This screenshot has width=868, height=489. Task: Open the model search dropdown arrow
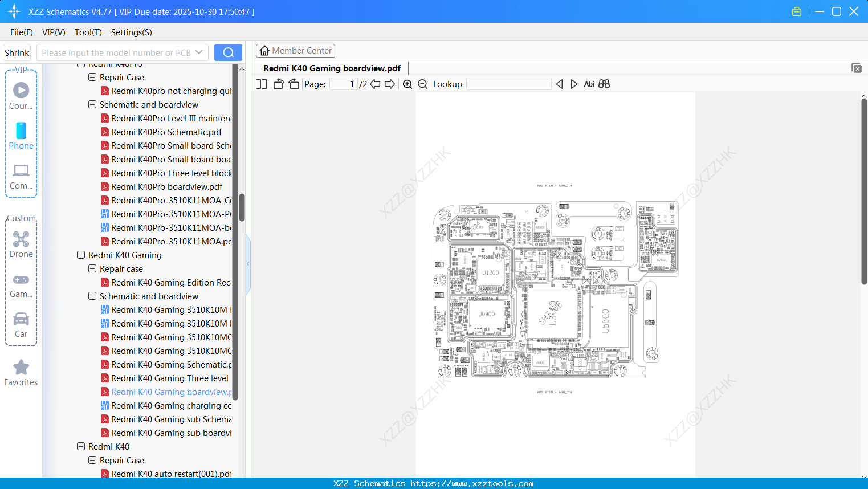[200, 52]
